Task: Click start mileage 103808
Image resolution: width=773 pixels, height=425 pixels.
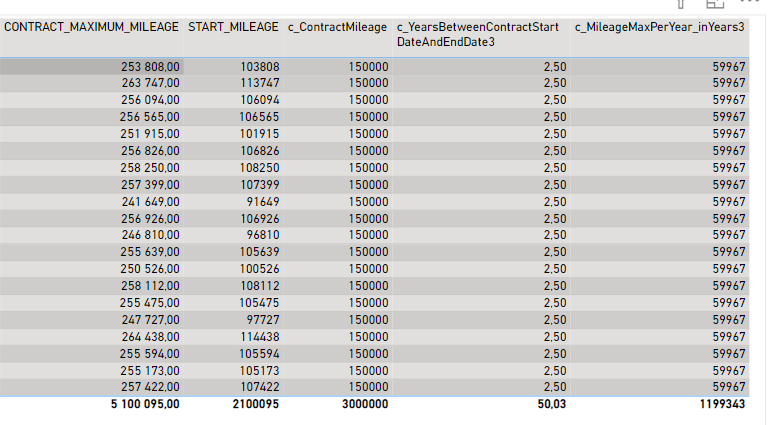Action: click(x=260, y=67)
